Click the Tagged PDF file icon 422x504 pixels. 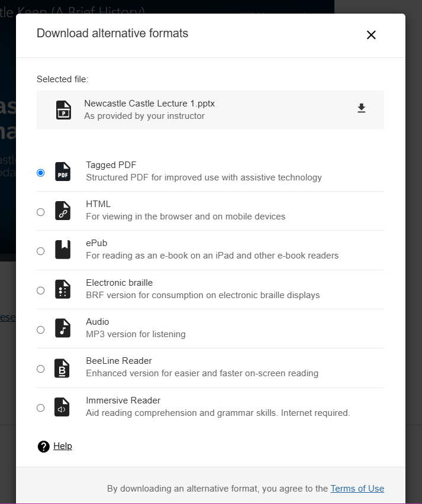point(63,172)
